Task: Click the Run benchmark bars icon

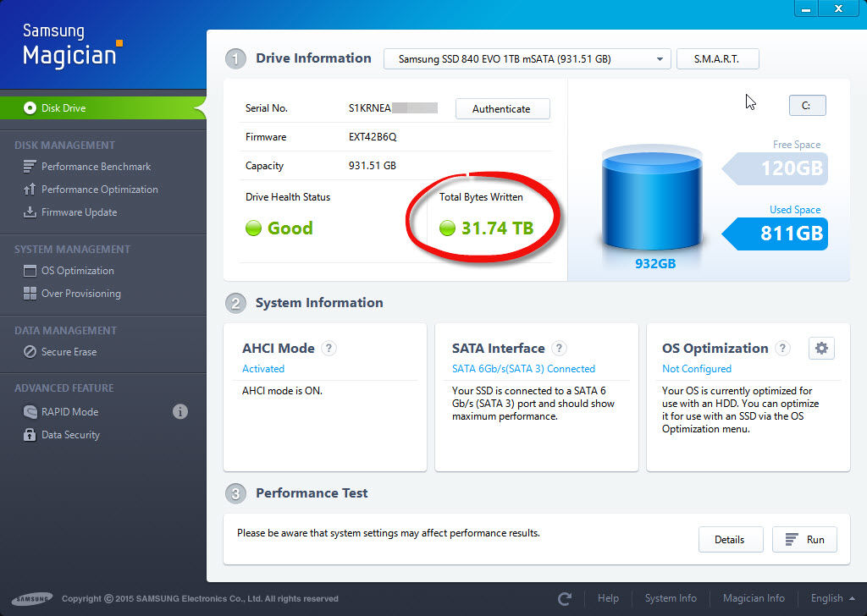Action: pos(792,539)
